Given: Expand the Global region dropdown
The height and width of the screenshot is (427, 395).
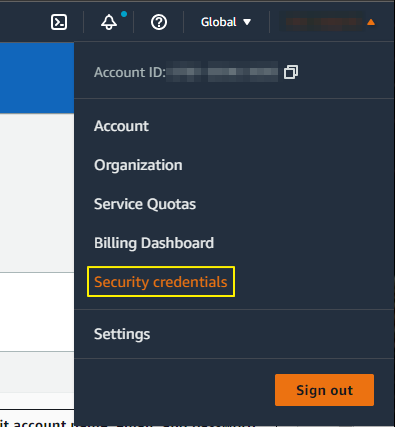Looking at the screenshot, I should coord(226,22).
